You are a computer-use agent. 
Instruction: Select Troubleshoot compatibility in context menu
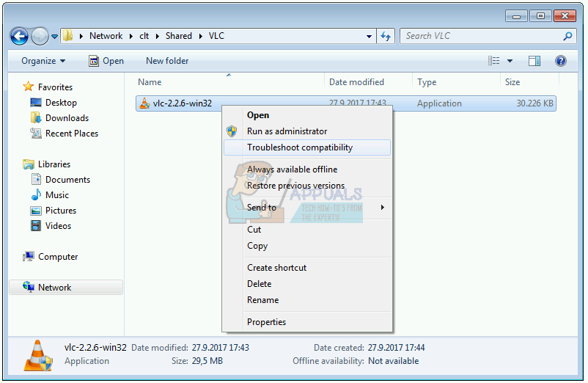tap(307, 147)
